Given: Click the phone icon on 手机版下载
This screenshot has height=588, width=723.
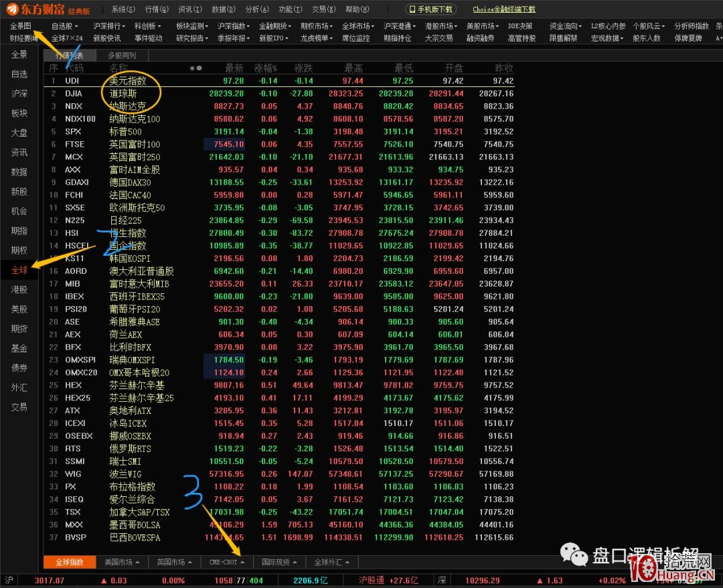Looking at the screenshot, I should click(x=412, y=9).
